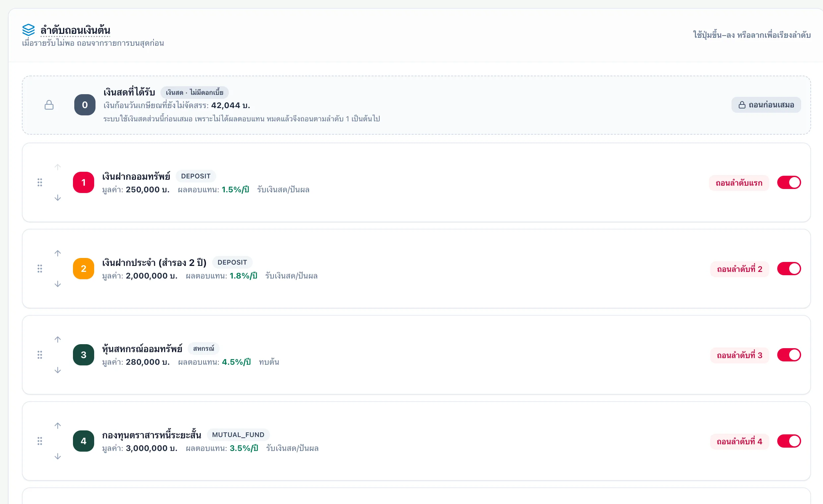Click the สหกรณ์ tag
The width and height of the screenshot is (823, 504).
tap(203, 348)
